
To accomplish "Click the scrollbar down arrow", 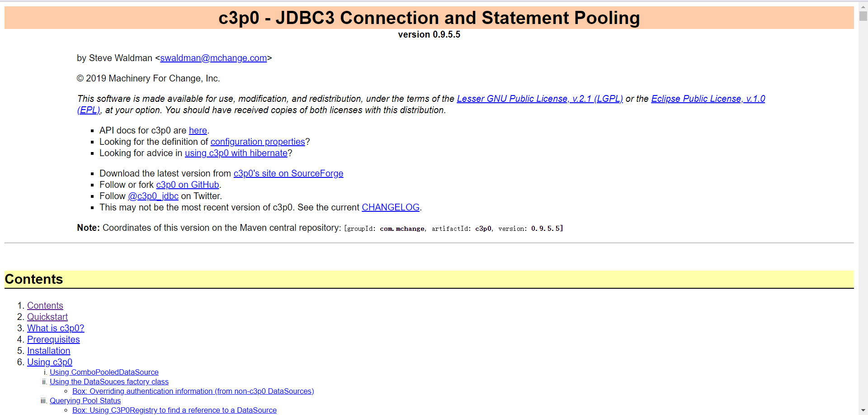I will tap(863, 410).
